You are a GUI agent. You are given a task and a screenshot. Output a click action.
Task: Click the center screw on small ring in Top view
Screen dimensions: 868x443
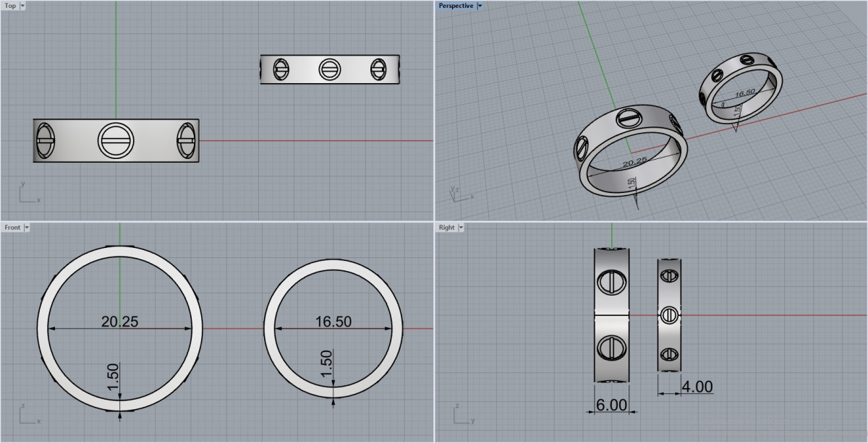tap(330, 69)
